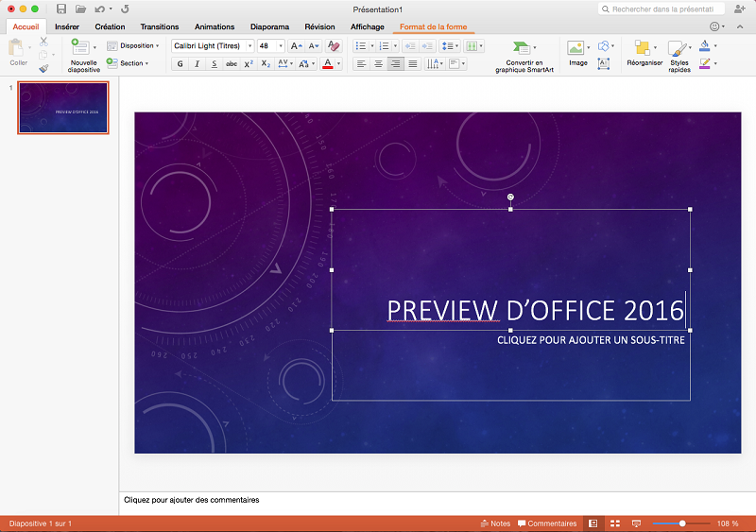Click the red font color button

[x=328, y=63]
